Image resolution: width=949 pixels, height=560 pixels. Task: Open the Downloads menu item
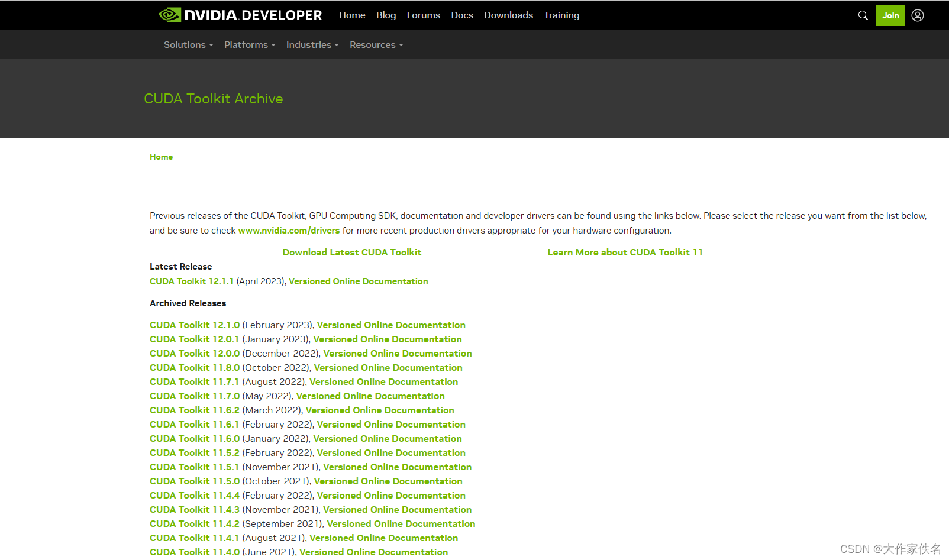tap(508, 15)
